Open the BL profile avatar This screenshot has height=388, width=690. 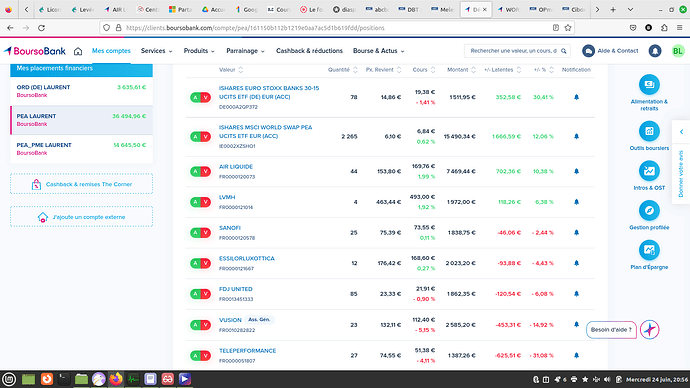(x=678, y=51)
